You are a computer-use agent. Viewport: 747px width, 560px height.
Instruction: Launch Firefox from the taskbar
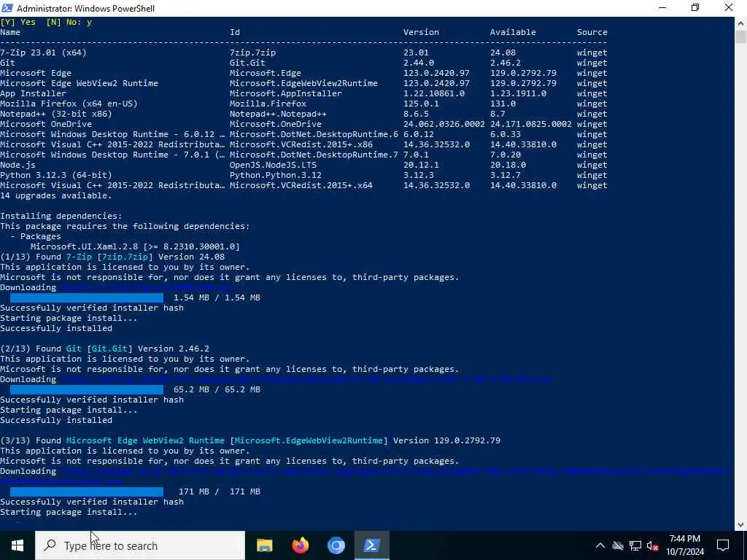tap(300, 545)
